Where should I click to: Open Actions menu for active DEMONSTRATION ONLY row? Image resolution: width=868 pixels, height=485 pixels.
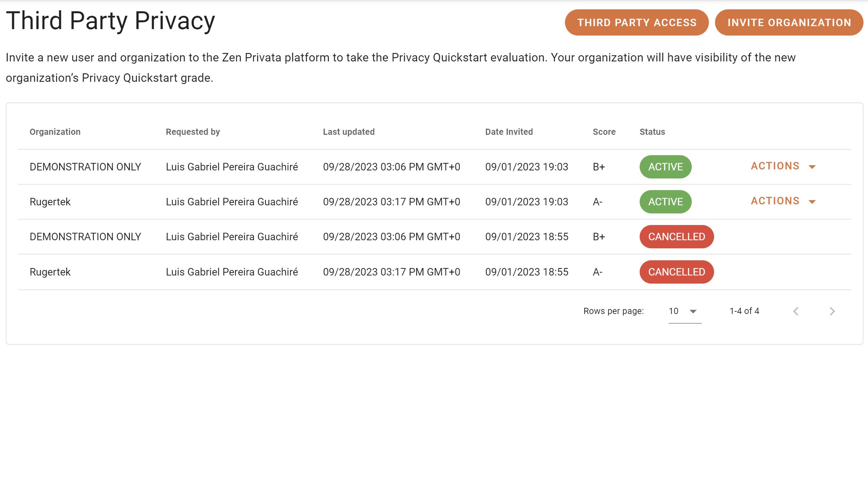coord(783,166)
